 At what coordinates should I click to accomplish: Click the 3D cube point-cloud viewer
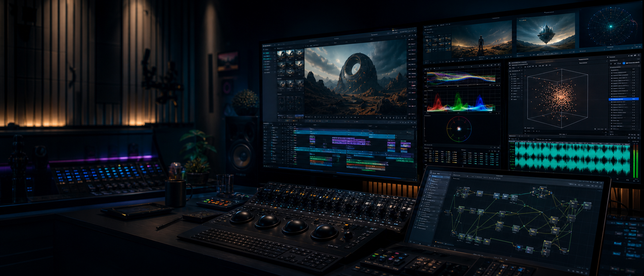tap(558, 98)
